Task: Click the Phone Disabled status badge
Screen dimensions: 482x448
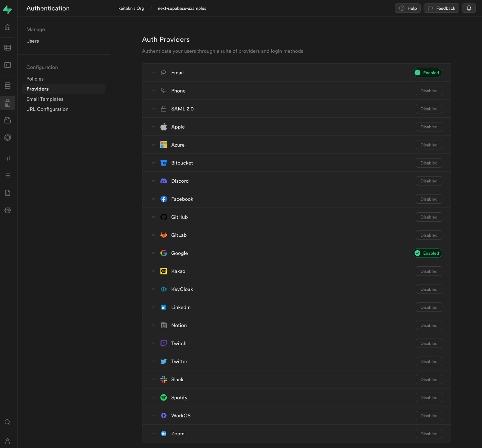Action: (x=429, y=91)
